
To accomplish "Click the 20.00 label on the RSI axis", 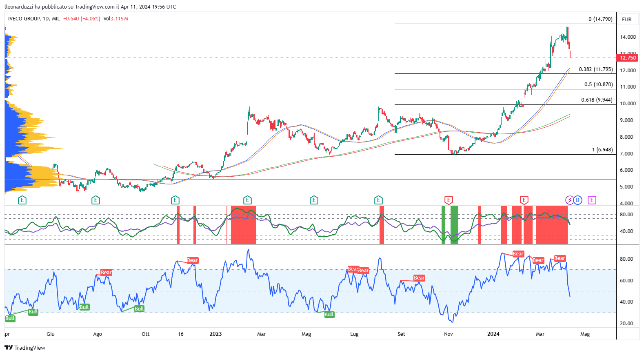I will tap(626, 324).
